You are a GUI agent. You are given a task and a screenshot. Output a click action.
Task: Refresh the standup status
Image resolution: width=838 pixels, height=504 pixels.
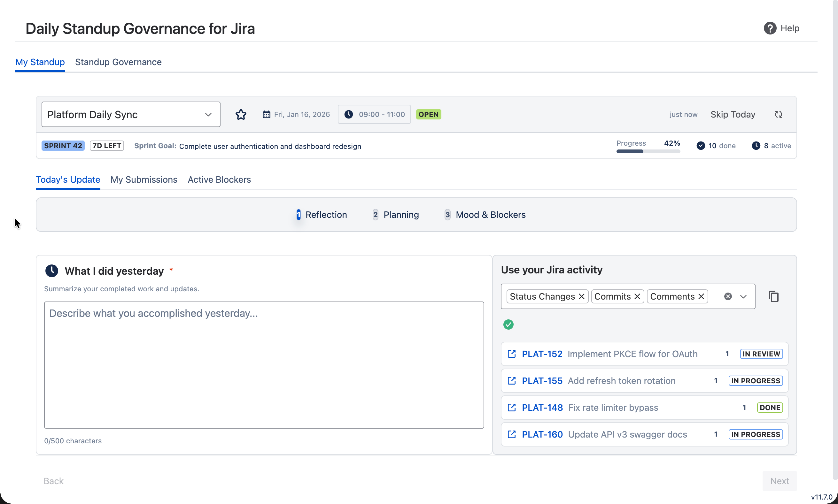tap(779, 114)
